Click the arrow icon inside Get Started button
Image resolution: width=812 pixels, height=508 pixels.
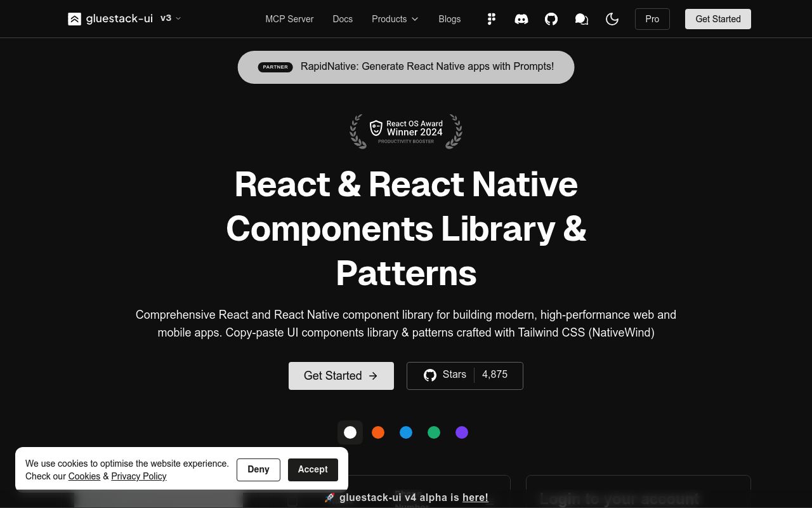pyautogui.click(x=373, y=375)
